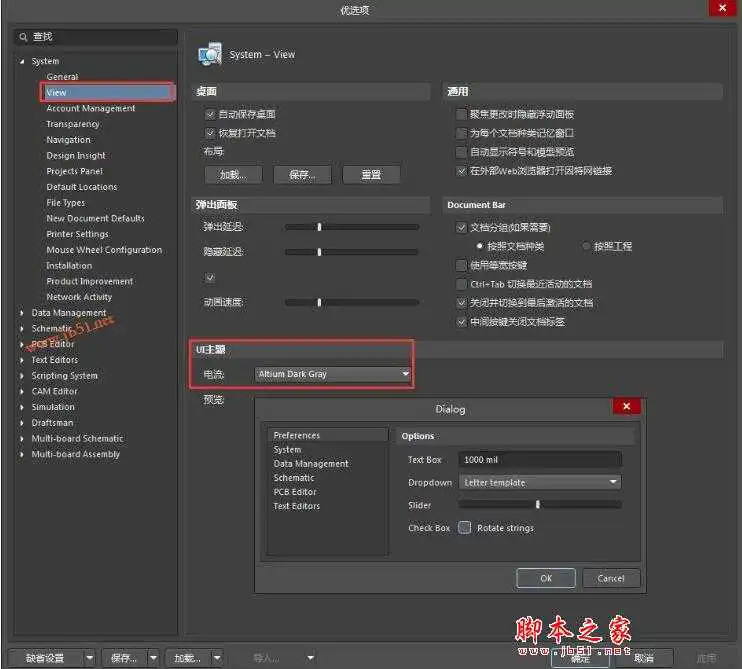742x669 pixels.
Task: Collapse the System tree node
Action: (22, 62)
